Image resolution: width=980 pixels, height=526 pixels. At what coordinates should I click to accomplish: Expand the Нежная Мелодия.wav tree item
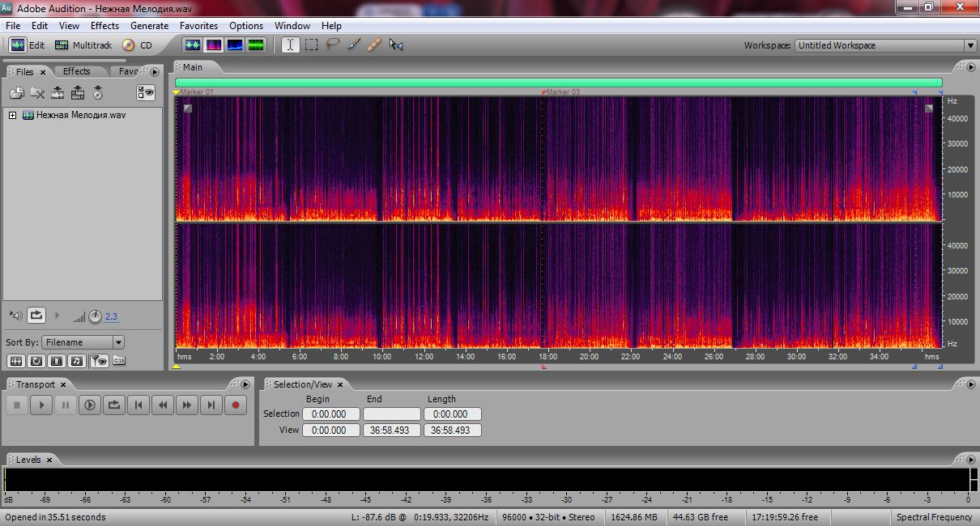point(13,115)
